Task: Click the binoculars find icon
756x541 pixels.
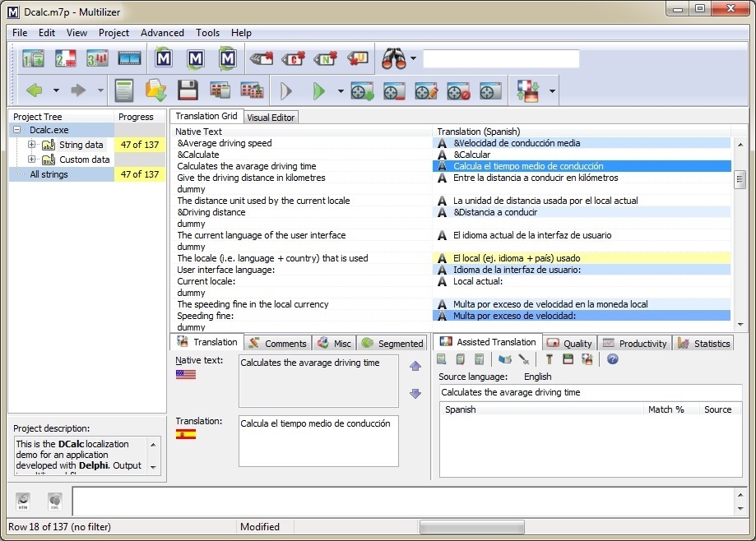Action: point(394,58)
